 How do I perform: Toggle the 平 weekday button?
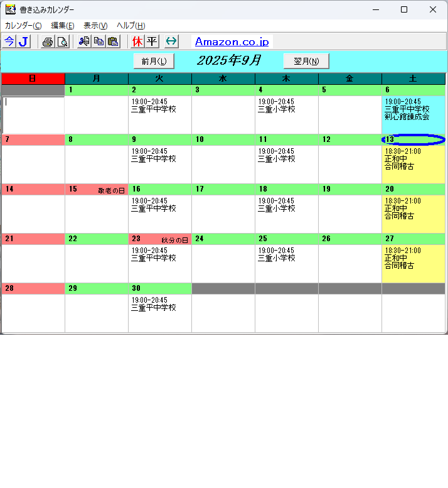point(152,41)
